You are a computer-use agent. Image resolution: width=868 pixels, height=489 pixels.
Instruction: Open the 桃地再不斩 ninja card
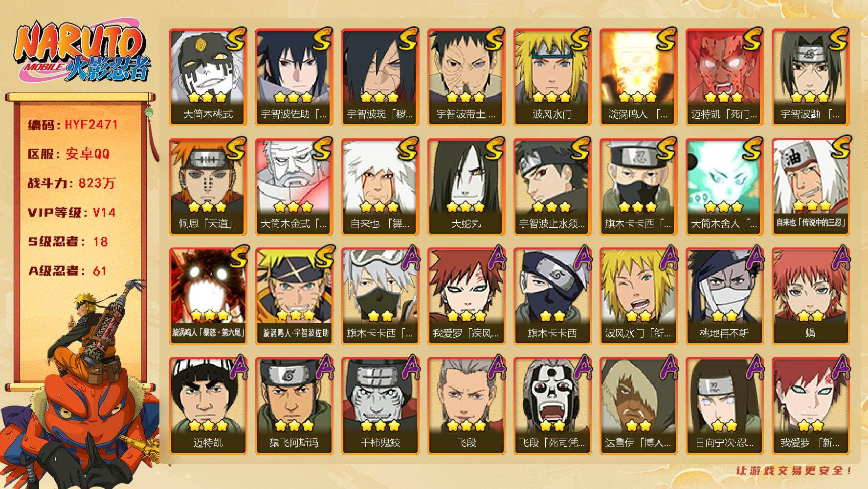pos(725,296)
